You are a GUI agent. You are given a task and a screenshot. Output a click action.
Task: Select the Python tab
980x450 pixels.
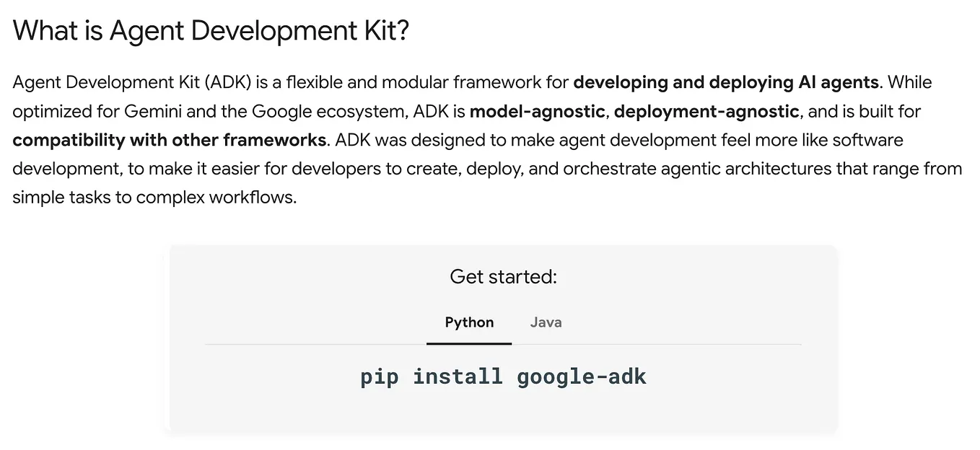point(468,322)
